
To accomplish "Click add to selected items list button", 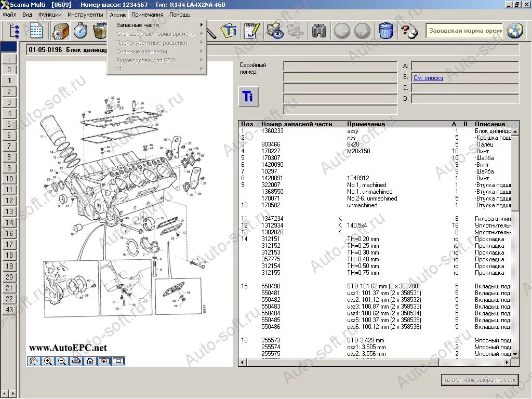I will tap(480, 380).
